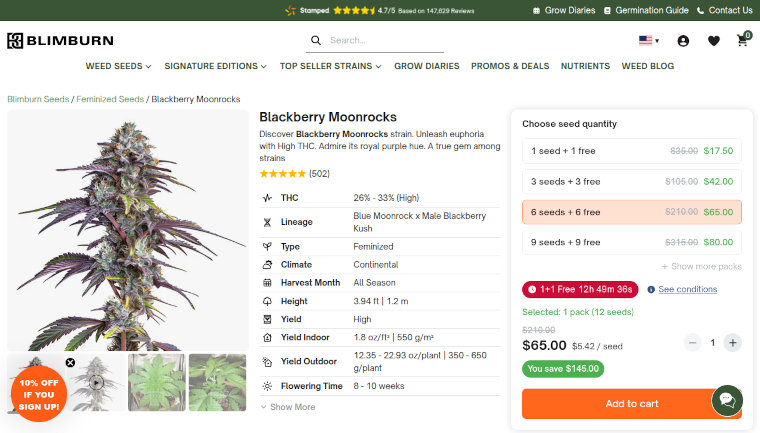View the third leaf thumbnail image
Screen dimensions: 760x433
[157, 383]
